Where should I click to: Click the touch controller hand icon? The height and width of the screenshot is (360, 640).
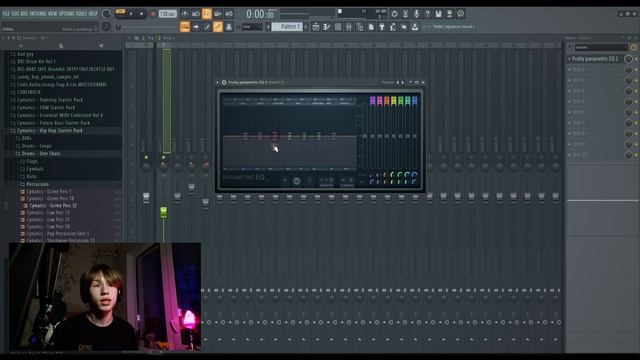(x=404, y=27)
